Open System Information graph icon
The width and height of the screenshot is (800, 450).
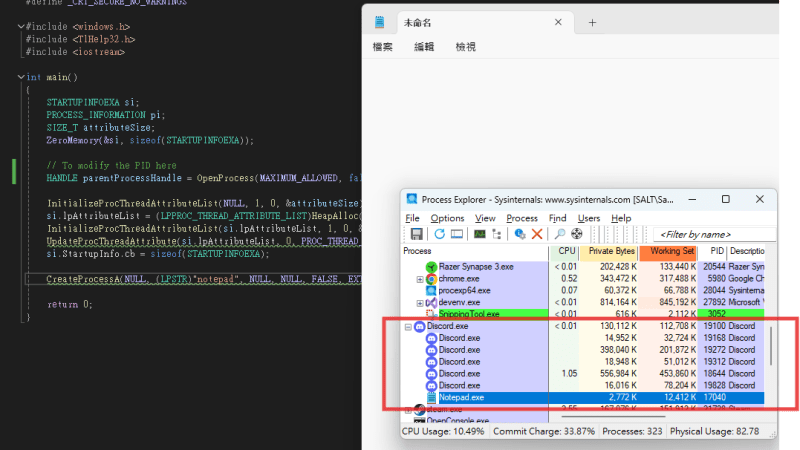point(480,234)
